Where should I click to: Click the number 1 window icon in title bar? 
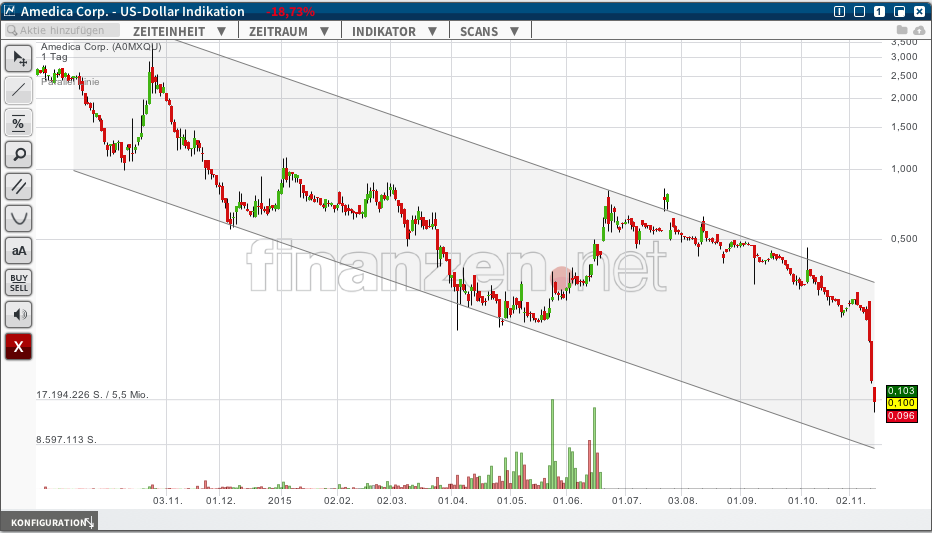879,11
